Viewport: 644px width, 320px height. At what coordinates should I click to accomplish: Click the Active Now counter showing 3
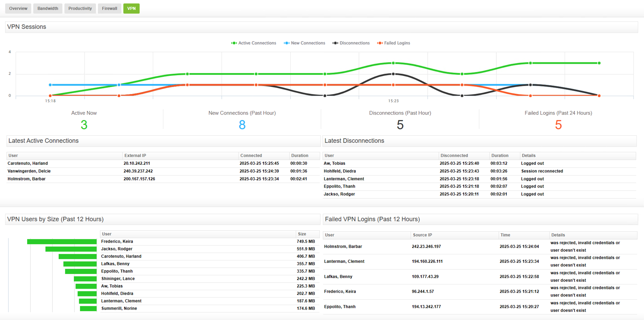coord(84,125)
